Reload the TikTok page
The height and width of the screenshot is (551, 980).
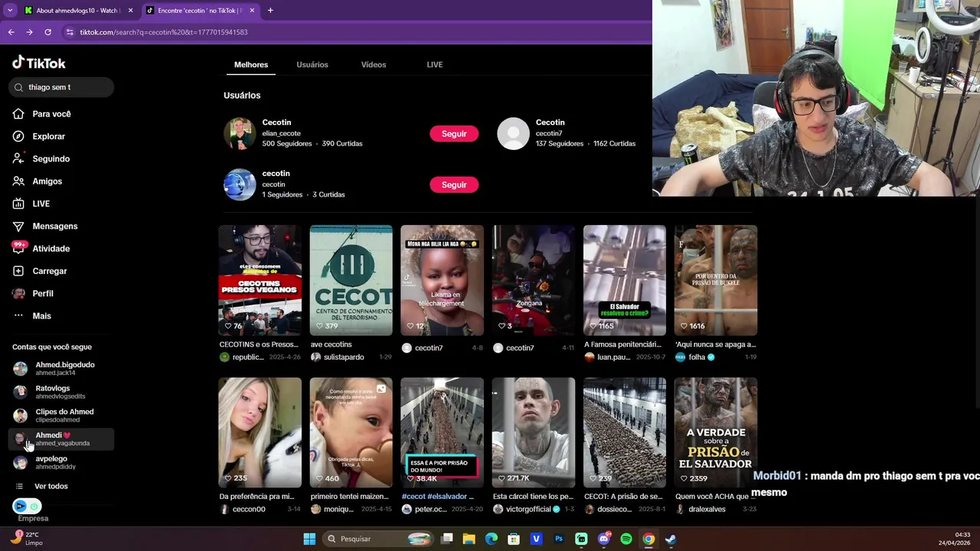47,32
